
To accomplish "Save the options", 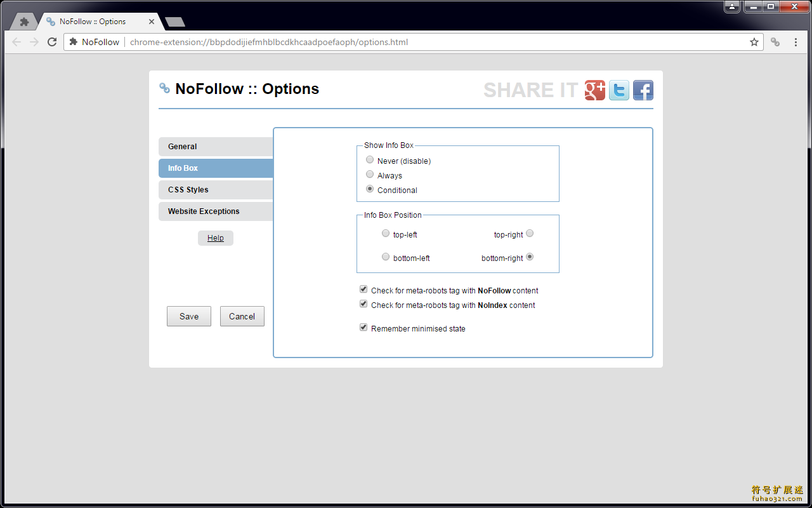I will click(x=189, y=316).
